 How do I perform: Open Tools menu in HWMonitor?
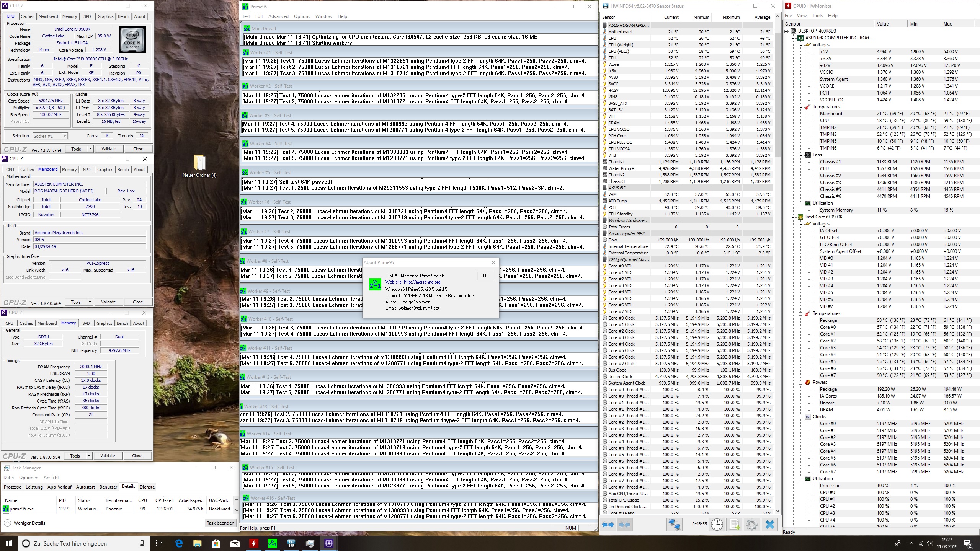click(x=817, y=16)
